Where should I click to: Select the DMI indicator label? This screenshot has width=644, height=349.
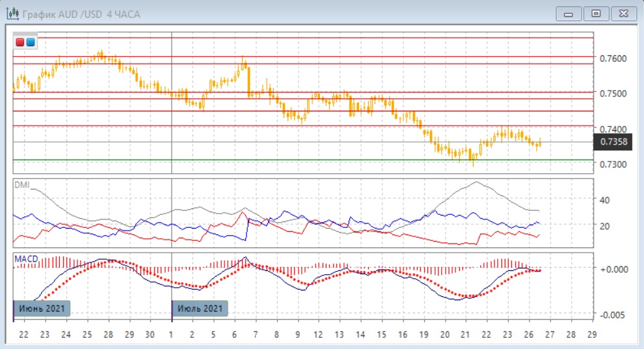(21, 184)
